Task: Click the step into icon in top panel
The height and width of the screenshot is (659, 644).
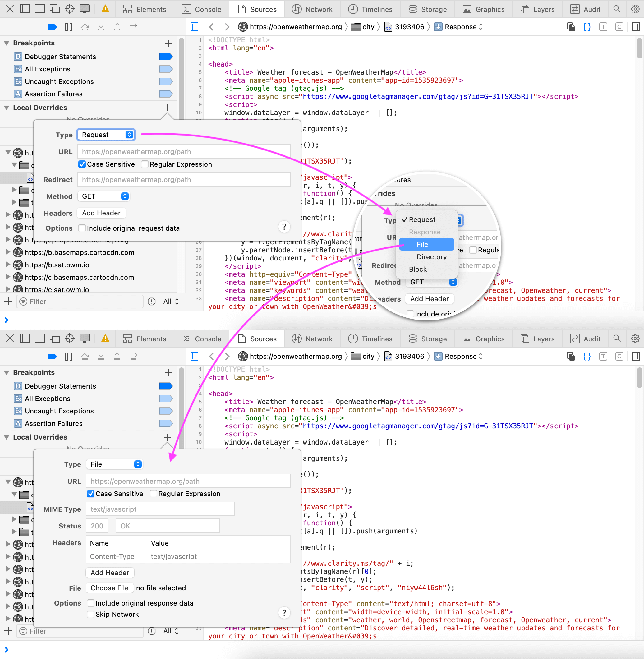Action: [101, 27]
